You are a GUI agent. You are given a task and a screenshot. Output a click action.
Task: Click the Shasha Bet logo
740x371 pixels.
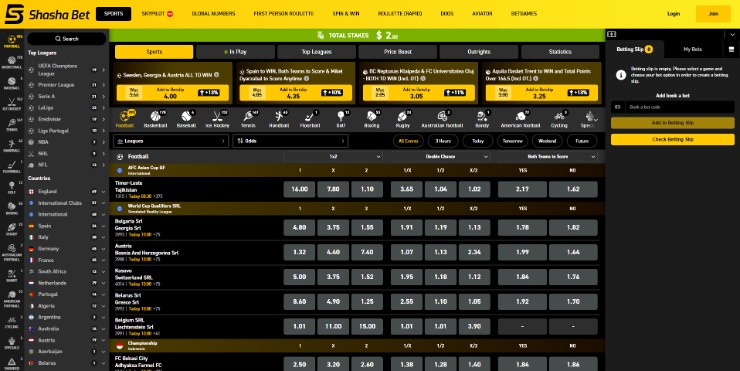coord(47,14)
